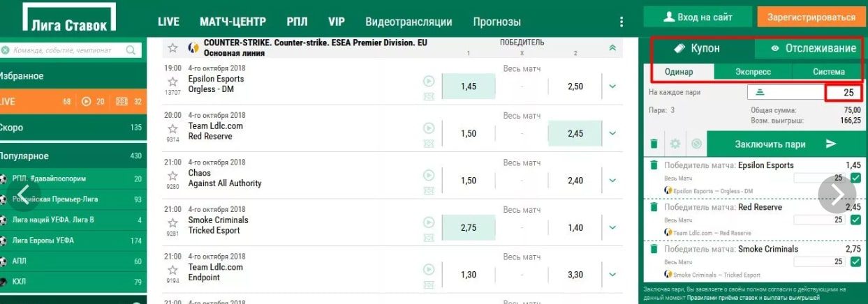The image size is (868, 304).
Task: Uncheck the Epsilon Esports bet checkbox
Action: [856, 178]
